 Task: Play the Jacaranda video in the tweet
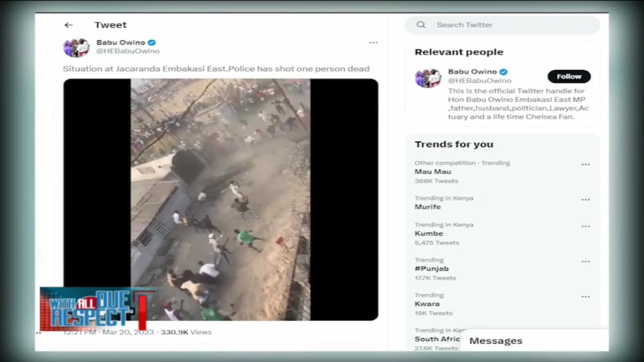tap(221, 200)
